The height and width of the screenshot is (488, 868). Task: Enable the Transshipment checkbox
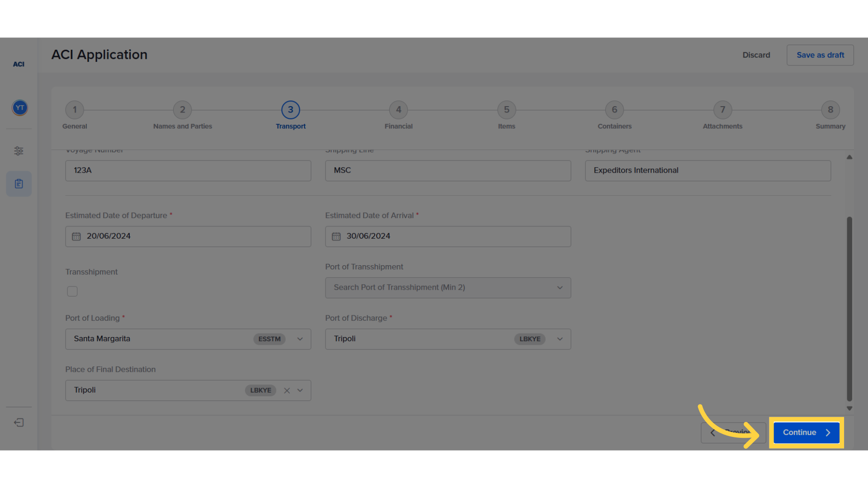click(72, 291)
